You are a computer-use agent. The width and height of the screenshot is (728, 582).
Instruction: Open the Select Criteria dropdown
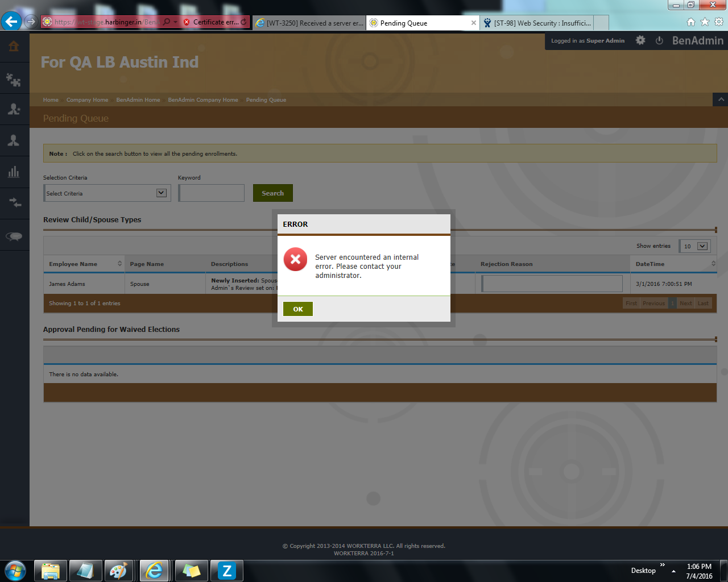point(107,193)
